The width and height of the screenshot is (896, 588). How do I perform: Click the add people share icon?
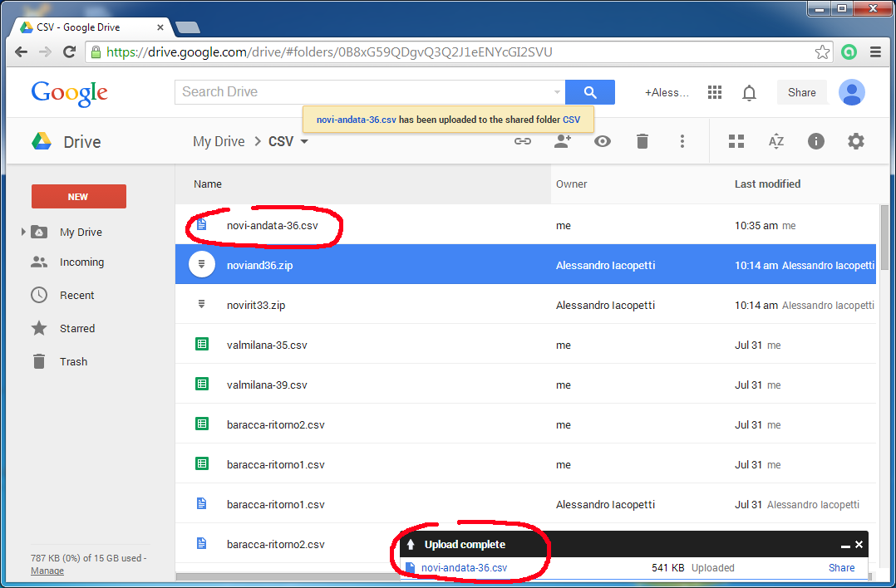pyautogui.click(x=563, y=141)
